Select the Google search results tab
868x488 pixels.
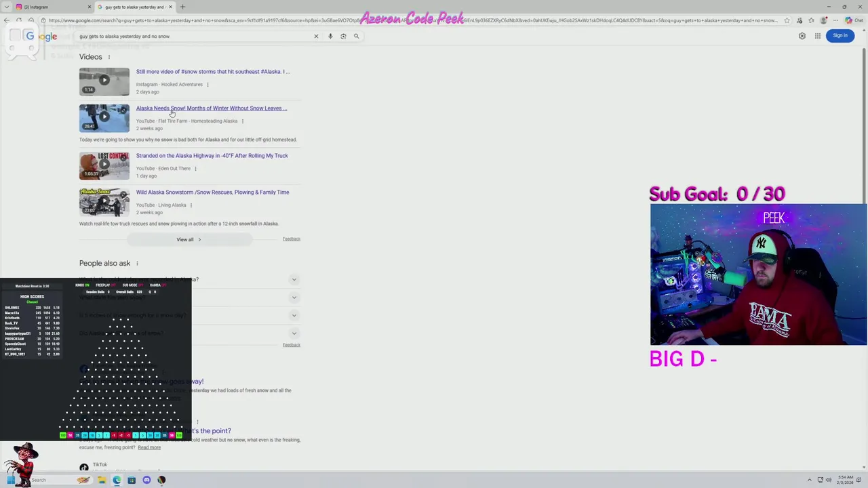point(134,7)
